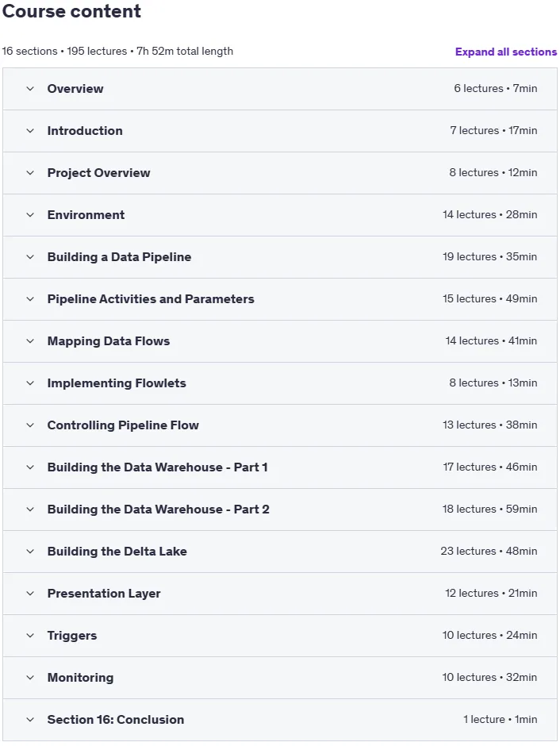560x746 pixels.
Task: Click the chevron beside Implementing Flowlets
Action: (x=30, y=383)
